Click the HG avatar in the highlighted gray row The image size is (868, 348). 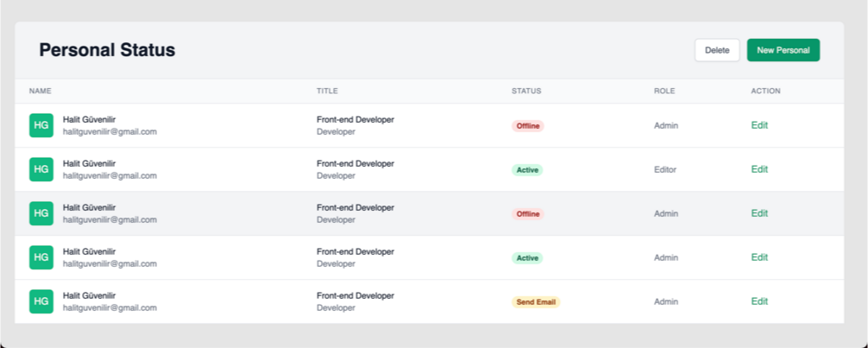[41, 213]
